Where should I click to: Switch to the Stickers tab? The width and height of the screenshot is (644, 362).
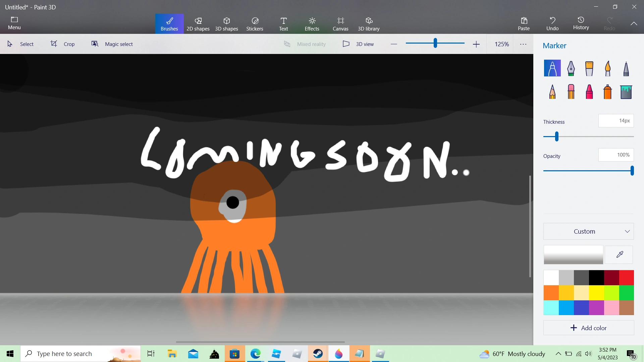(255, 24)
